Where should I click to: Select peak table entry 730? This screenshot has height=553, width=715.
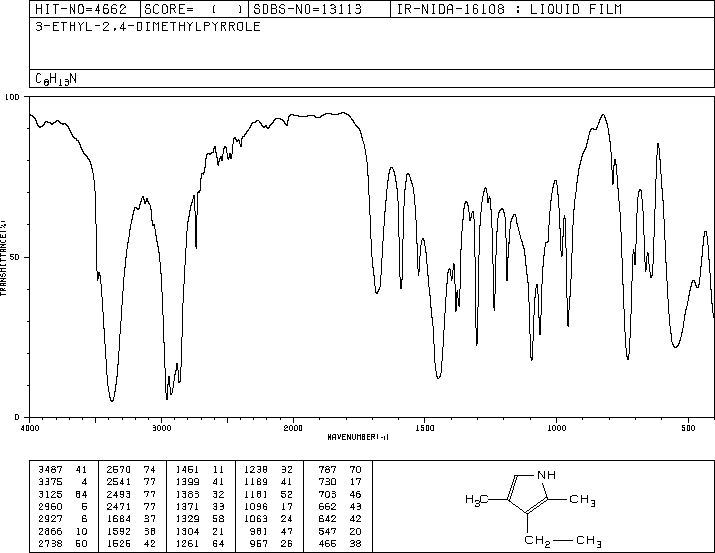tap(328, 481)
